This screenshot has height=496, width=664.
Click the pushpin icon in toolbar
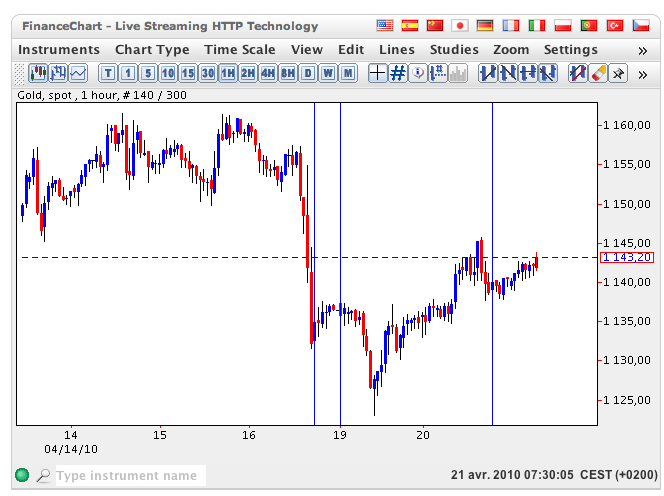(x=619, y=72)
